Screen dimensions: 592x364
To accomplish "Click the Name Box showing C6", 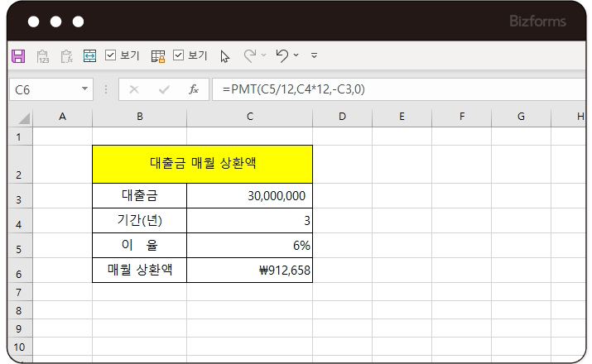I will coord(51,89).
